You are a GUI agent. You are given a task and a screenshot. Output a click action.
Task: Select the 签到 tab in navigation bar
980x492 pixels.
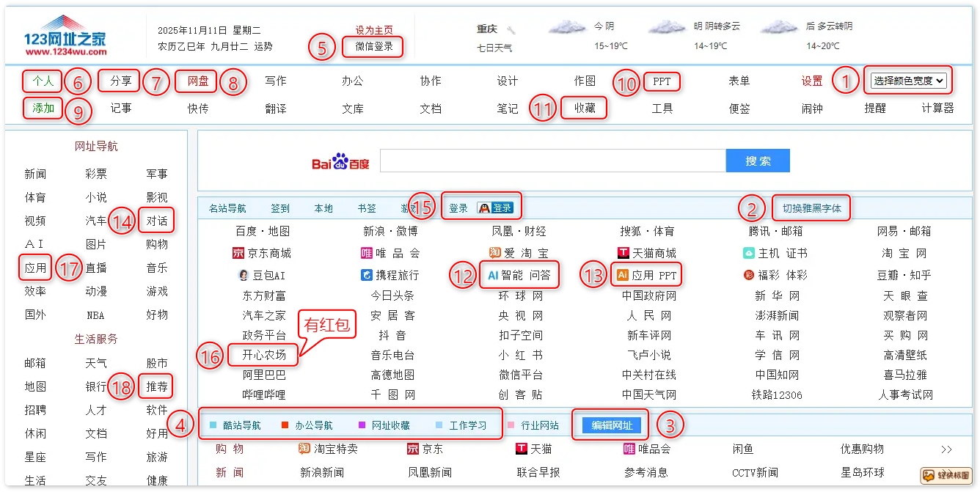click(x=280, y=208)
